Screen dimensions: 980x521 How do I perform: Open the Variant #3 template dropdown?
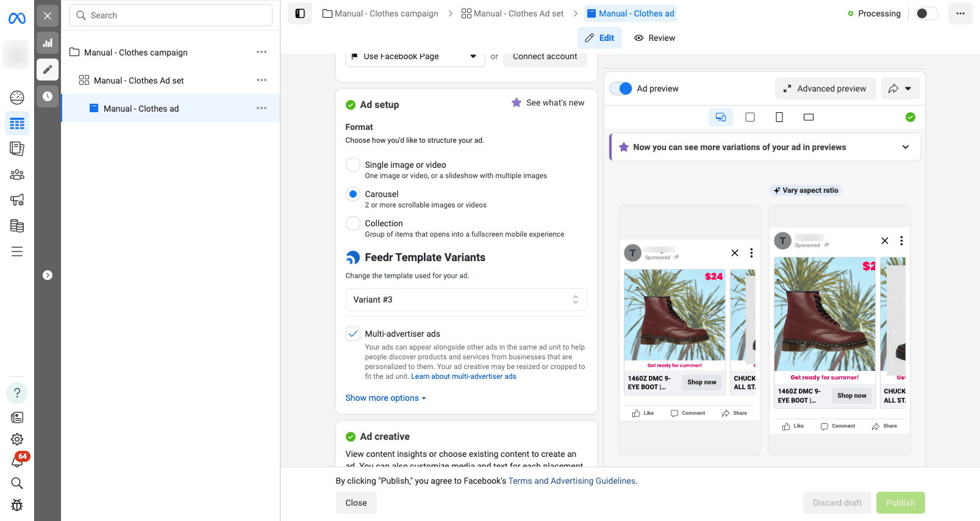point(466,300)
